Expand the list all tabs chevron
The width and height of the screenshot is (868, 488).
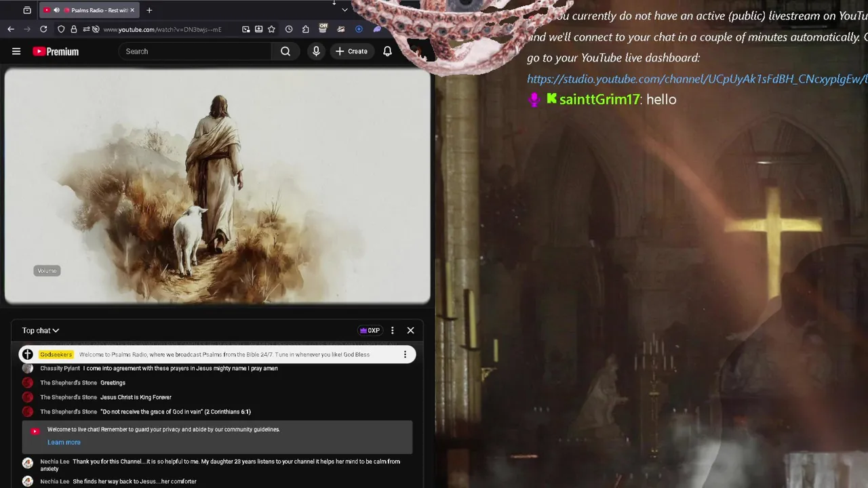[x=344, y=10]
